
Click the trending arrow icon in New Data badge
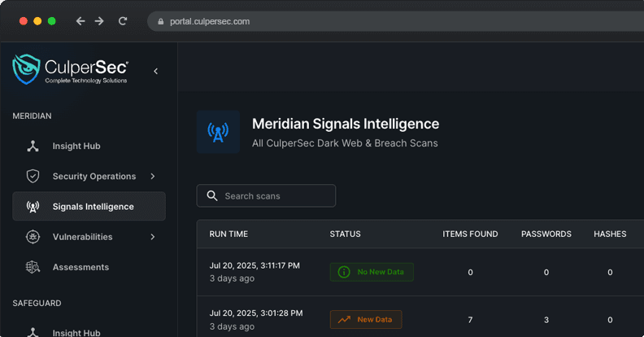344,319
